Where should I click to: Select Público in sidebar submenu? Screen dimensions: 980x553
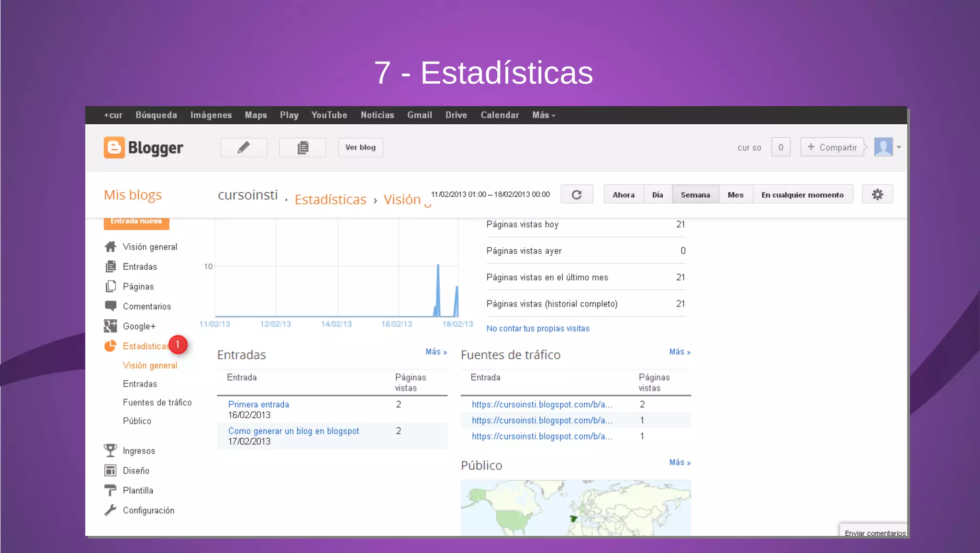pos(137,421)
